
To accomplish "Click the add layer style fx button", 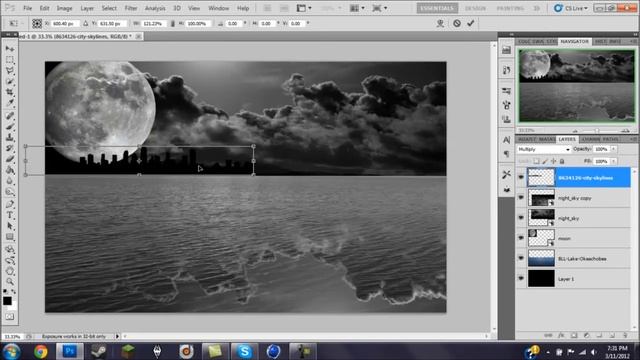I will click(561, 335).
